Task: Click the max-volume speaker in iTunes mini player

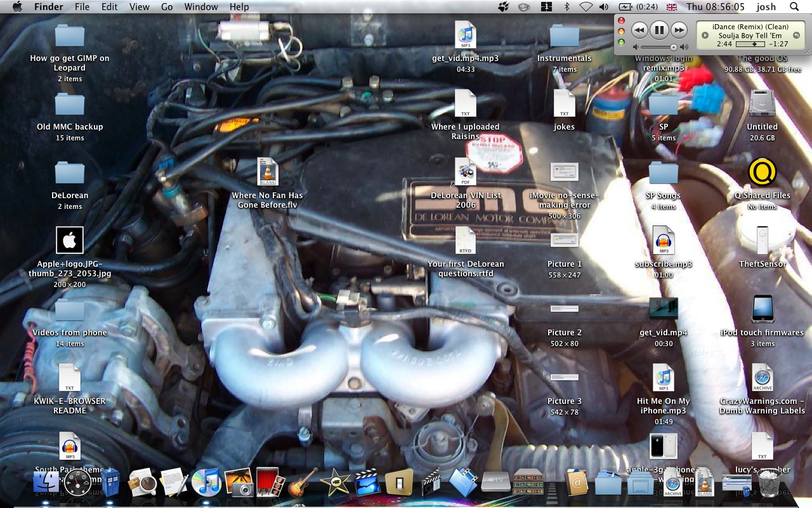Action: pos(684,47)
